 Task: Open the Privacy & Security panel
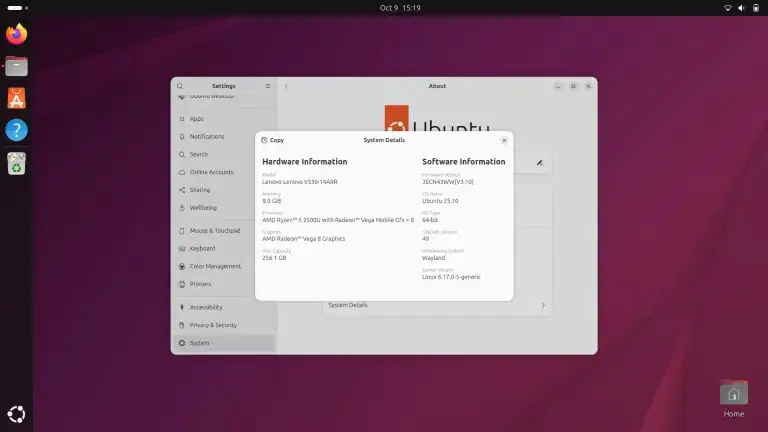click(x=213, y=325)
